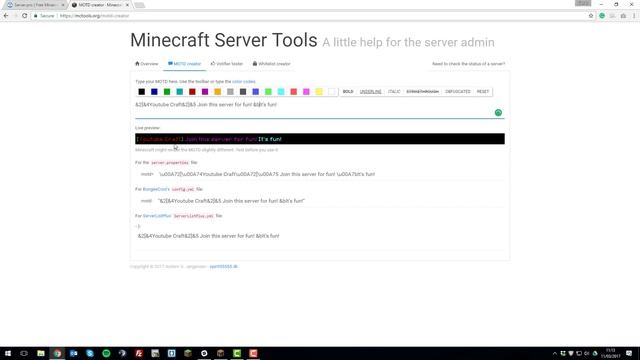Pick the dark blue color swatch
This screenshot has width=640, height=360.
click(x=154, y=92)
